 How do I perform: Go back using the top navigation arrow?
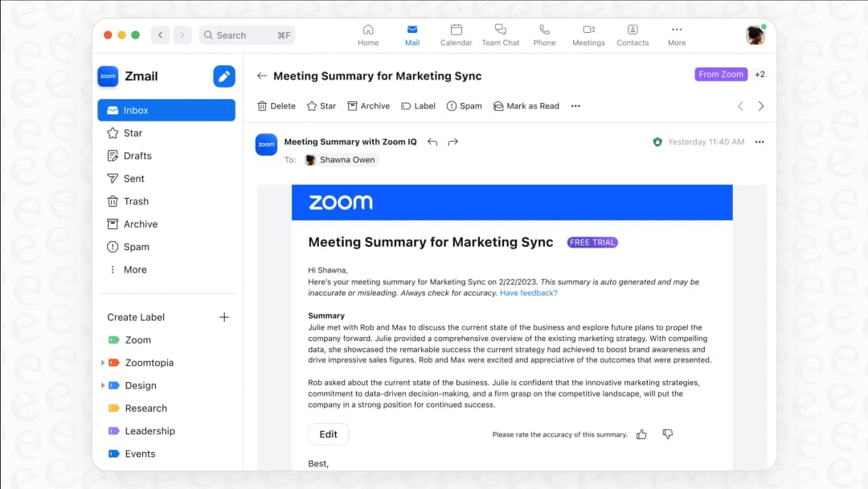[161, 35]
